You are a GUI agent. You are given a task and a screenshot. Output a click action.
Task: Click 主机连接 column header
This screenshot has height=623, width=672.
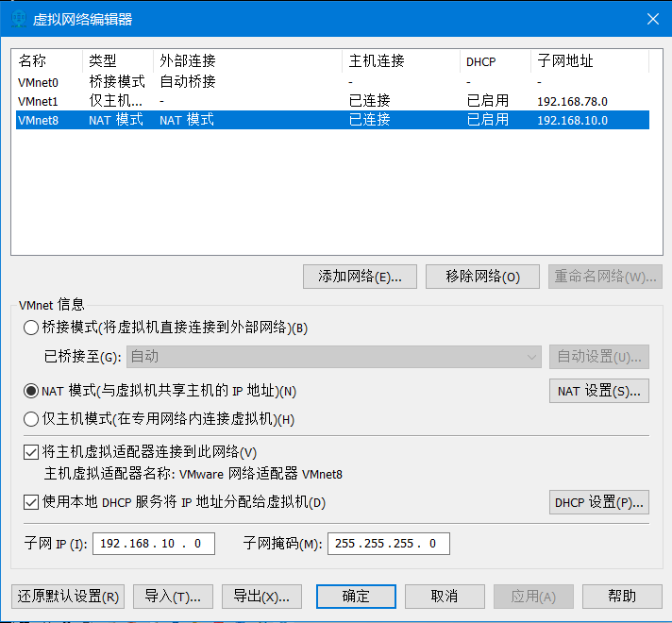point(401,61)
